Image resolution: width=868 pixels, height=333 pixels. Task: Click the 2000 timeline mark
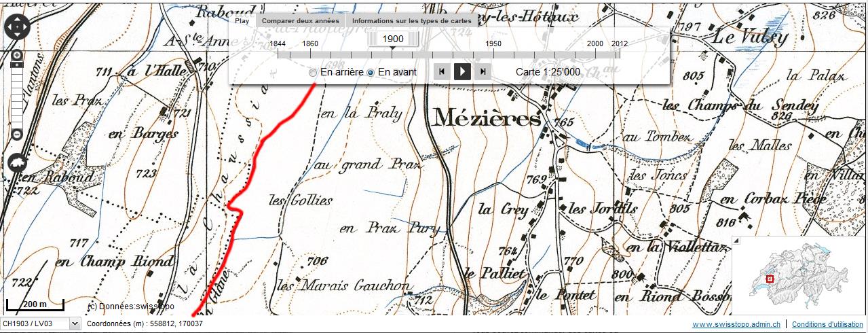[x=595, y=43]
